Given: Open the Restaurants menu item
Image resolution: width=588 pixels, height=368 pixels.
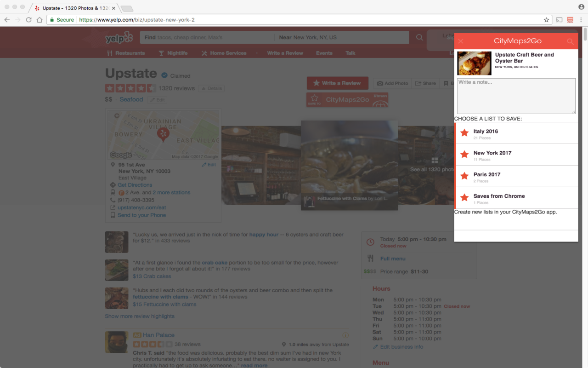Looking at the screenshot, I should (126, 53).
